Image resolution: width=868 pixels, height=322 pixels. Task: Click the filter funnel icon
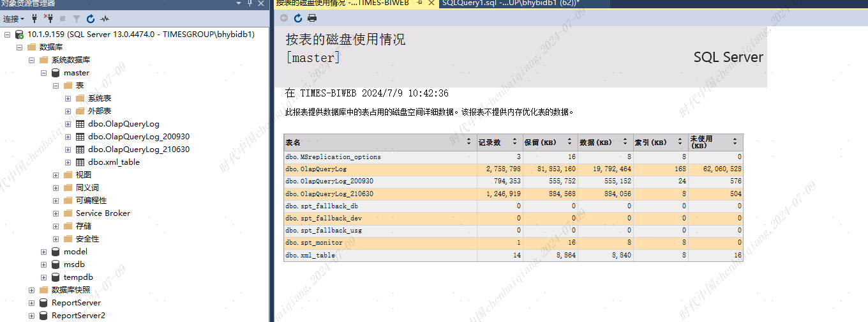pos(77,19)
